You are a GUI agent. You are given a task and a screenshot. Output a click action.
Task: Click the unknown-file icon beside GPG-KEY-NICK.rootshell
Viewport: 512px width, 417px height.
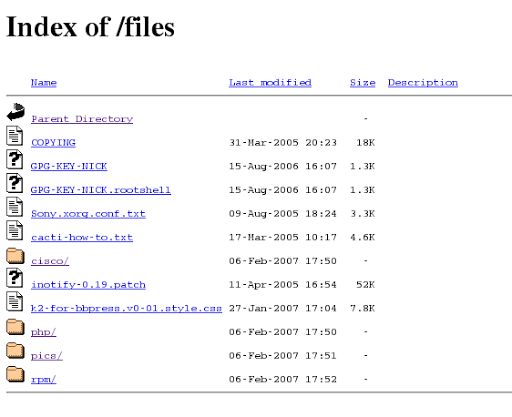click(x=15, y=183)
